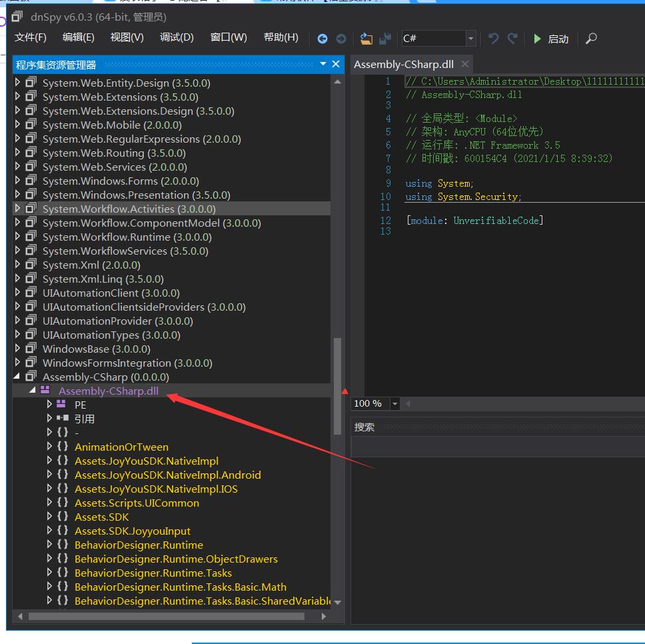Navigate back with the blue arrow button
Image resolution: width=645 pixels, height=644 pixels.
[322, 39]
